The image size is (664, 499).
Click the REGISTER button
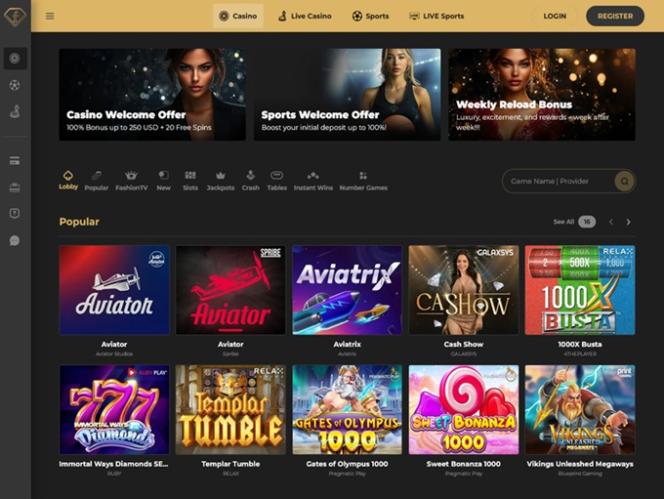[615, 16]
